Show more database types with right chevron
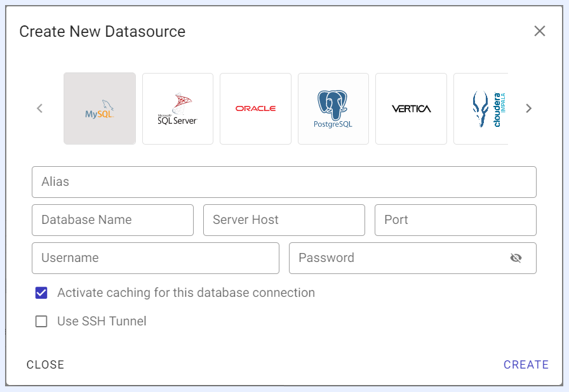 click(x=529, y=108)
